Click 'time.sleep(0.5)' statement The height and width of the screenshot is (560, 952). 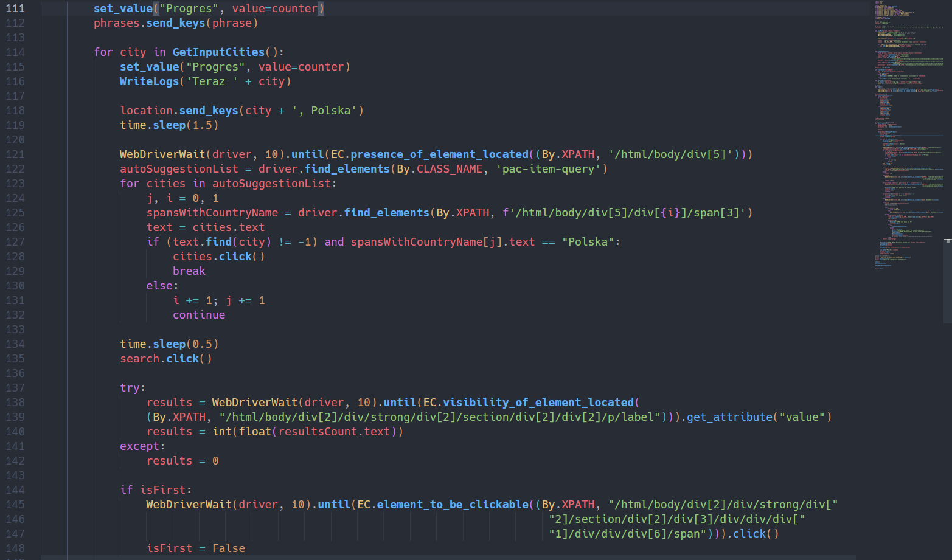pos(169,344)
